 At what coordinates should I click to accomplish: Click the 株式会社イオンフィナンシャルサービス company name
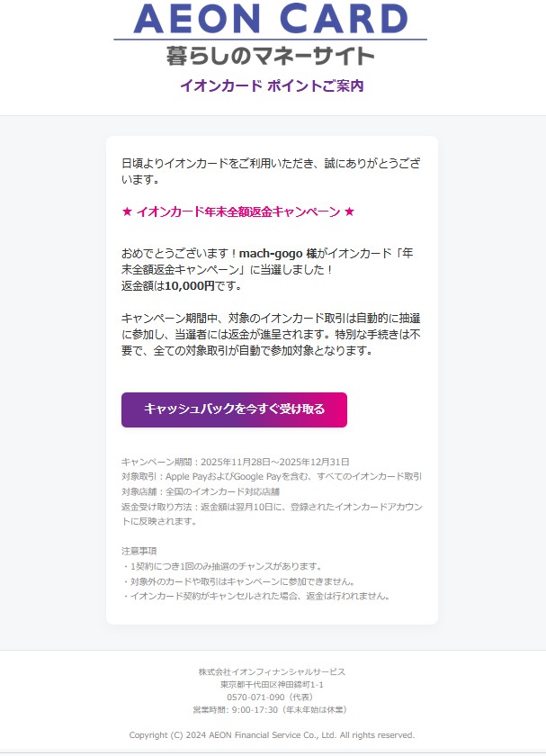[272, 671]
